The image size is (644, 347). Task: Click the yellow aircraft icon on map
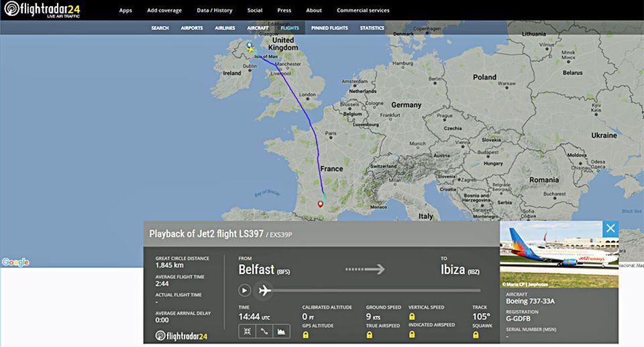coord(251,50)
